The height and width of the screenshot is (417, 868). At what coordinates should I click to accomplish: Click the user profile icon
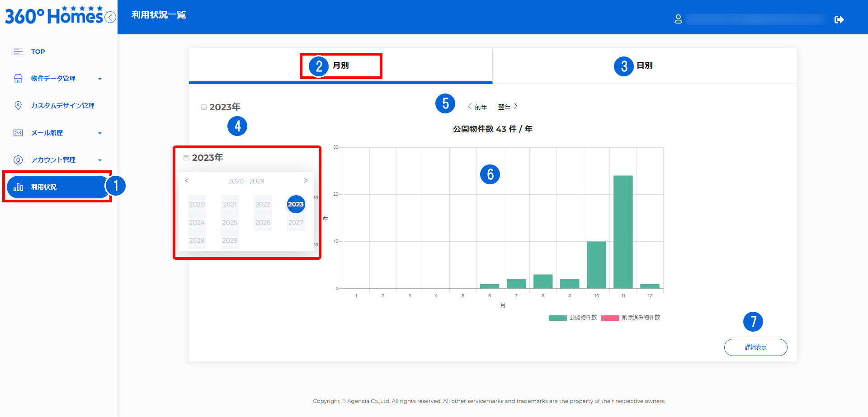678,19
